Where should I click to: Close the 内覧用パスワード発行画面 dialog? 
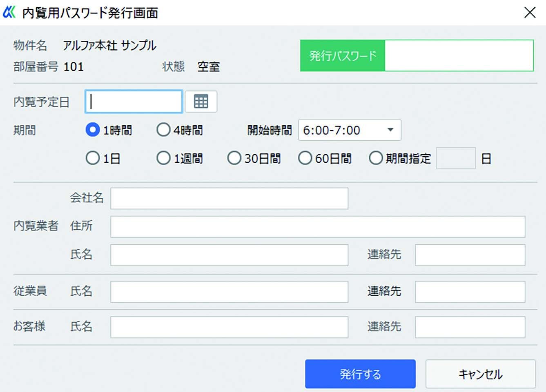530,13
